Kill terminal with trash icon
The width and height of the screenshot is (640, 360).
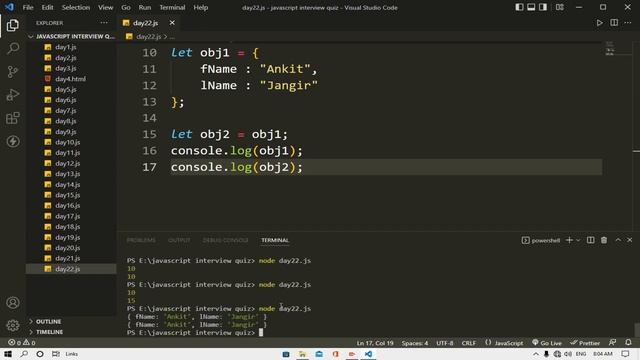coord(604,240)
